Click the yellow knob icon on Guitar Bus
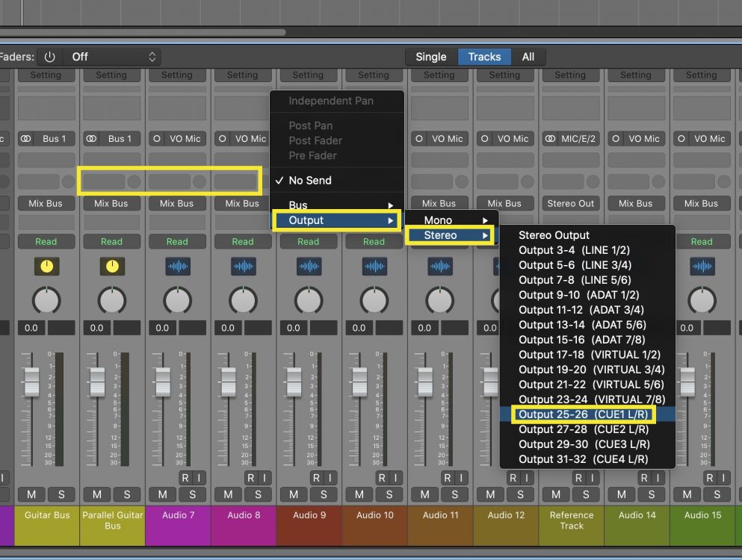Viewport: 742px width, 560px height. 46,267
